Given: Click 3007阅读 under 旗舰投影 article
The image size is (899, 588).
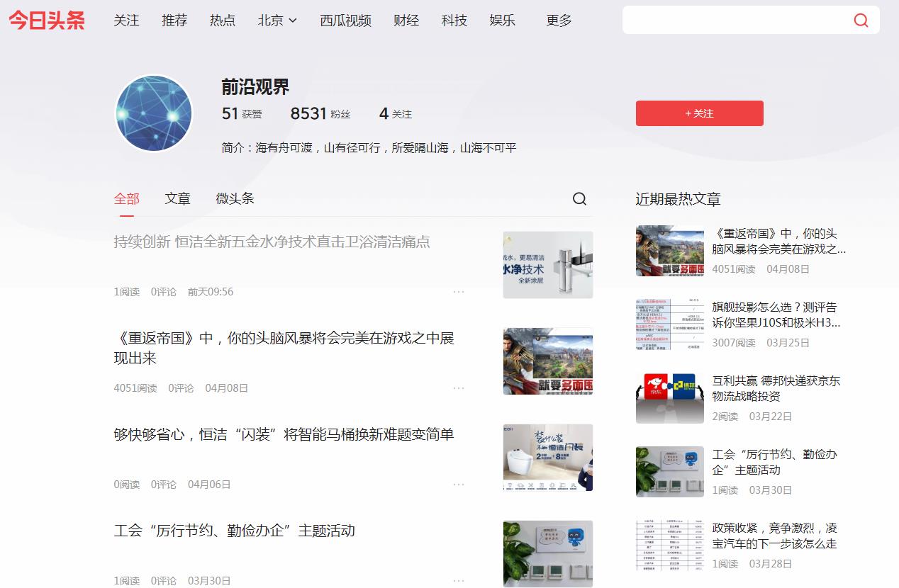Looking at the screenshot, I should coord(734,343).
